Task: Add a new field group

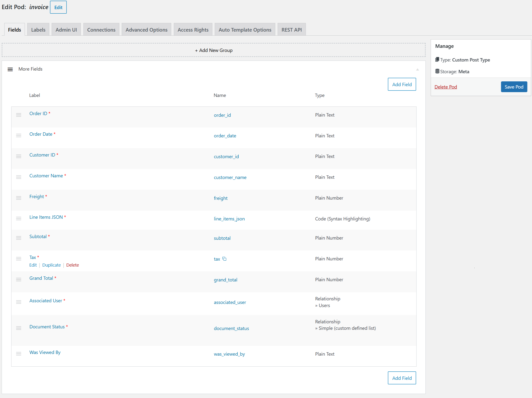Action: [x=214, y=50]
